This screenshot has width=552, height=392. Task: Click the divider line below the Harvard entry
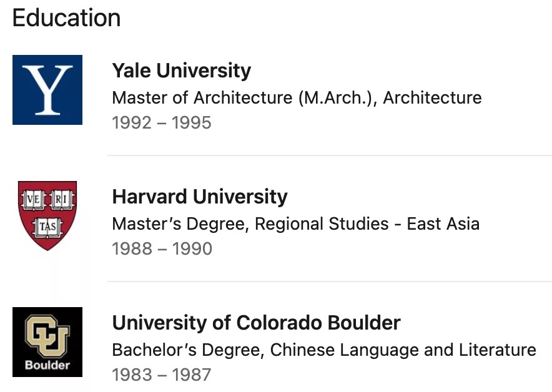click(x=330, y=282)
